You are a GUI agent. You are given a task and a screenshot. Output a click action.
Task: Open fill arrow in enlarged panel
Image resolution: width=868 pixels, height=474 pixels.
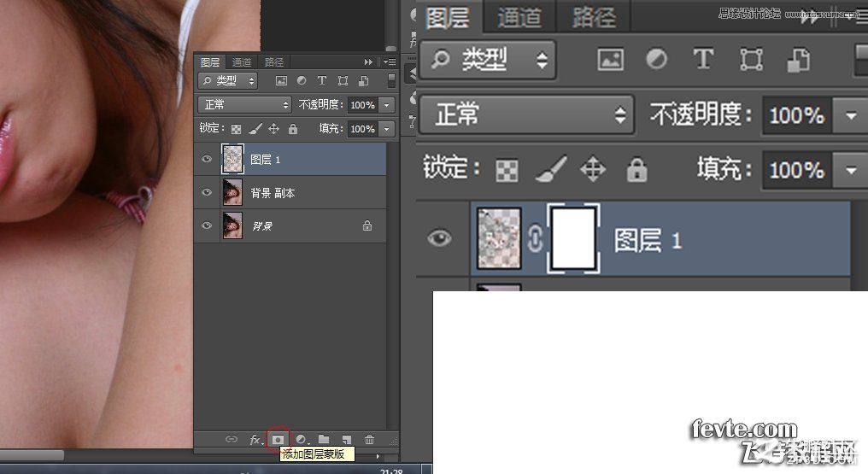(x=852, y=170)
